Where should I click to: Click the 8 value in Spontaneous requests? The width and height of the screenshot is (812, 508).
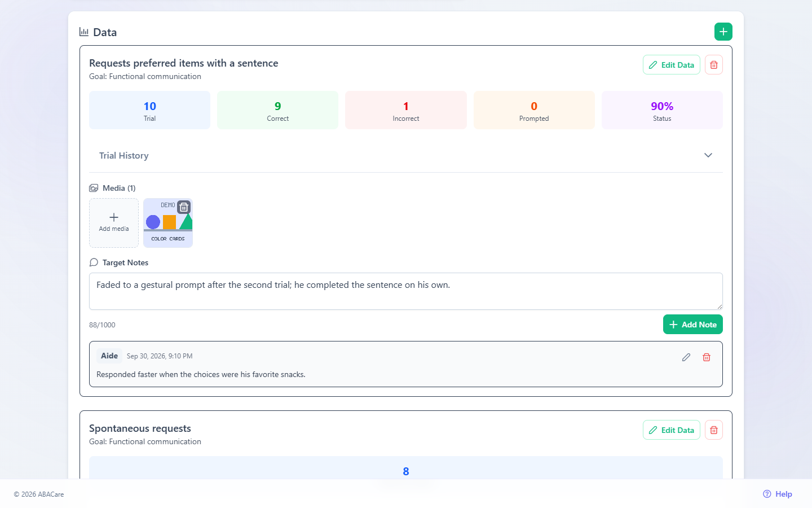[x=406, y=471]
